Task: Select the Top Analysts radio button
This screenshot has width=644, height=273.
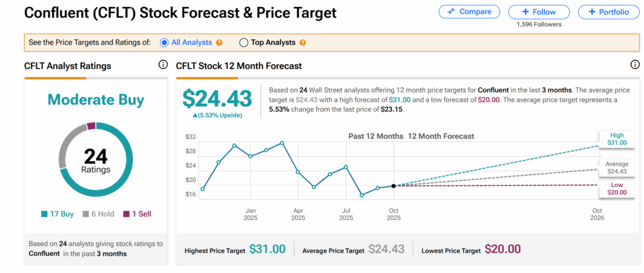Action: click(x=244, y=43)
